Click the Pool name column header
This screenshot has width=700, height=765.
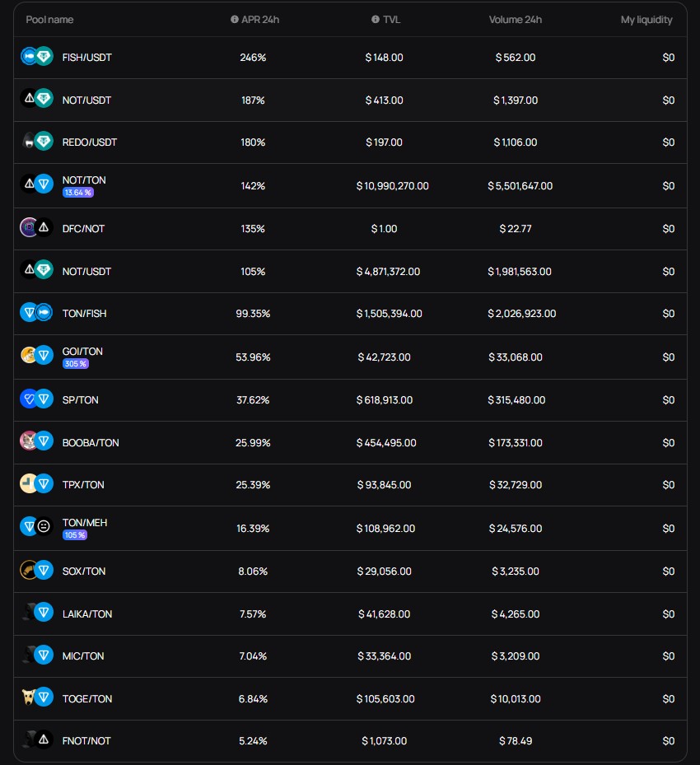click(x=49, y=20)
